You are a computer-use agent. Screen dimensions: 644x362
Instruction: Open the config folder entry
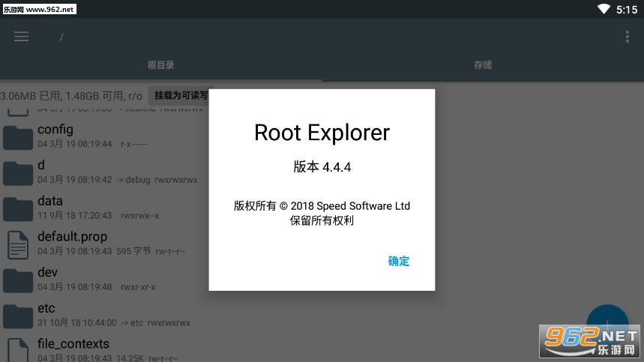[104, 136]
